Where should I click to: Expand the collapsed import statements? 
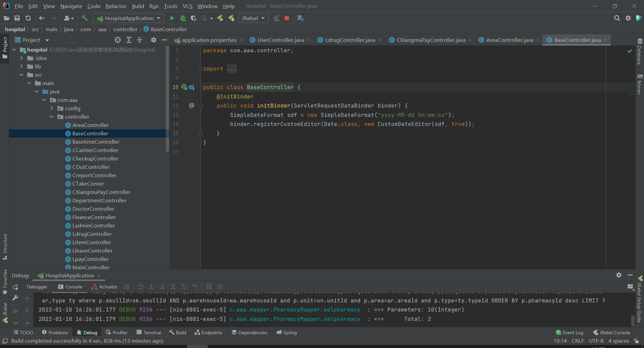(x=201, y=69)
